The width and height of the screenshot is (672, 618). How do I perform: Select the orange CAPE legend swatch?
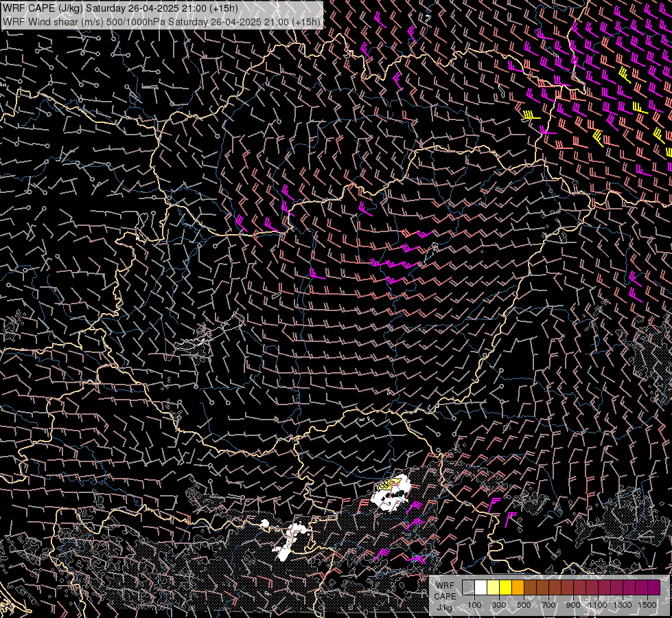(518, 587)
